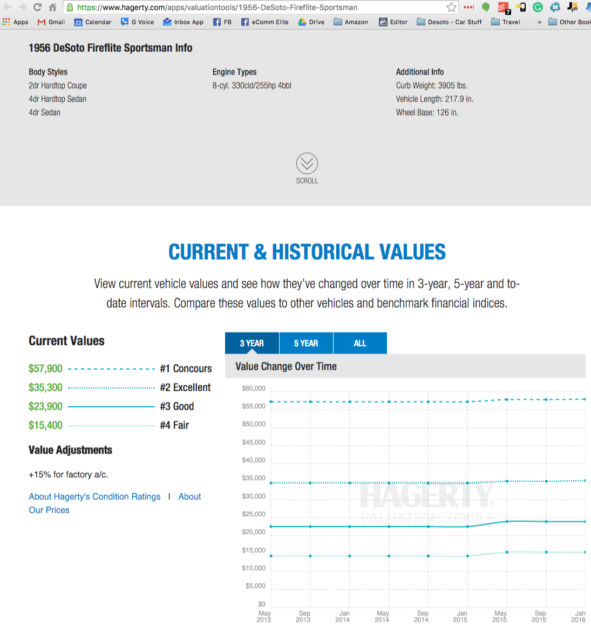This screenshot has height=640, width=591.
Task: Open the green Grammarly extension icon
Action: pos(538,7)
